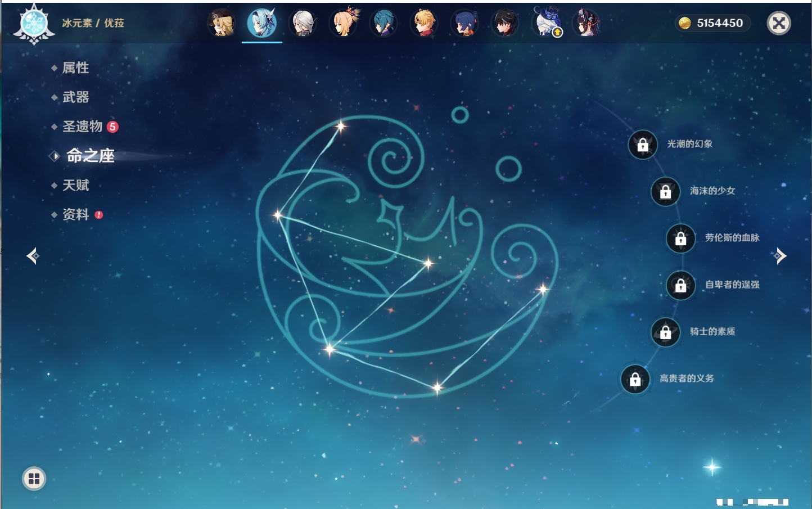Click the red exclamation badge beside 资料
The width and height of the screenshot is (812, 509).
click(x=99, y=215)
